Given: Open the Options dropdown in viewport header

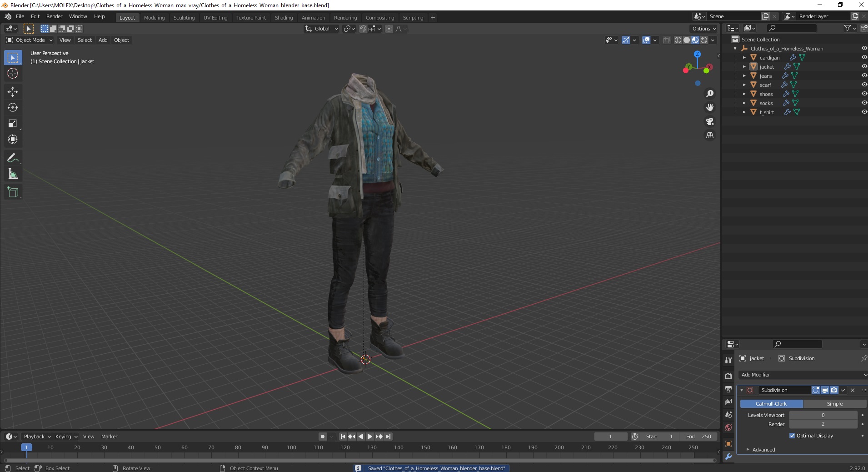Looking at the screenshot, I should coord(704,29).
